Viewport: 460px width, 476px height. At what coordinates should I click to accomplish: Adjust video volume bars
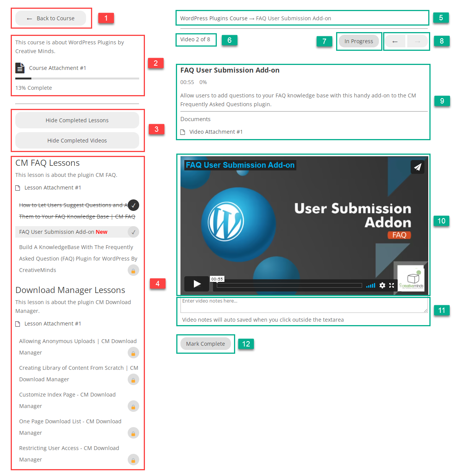coord(371,285)
